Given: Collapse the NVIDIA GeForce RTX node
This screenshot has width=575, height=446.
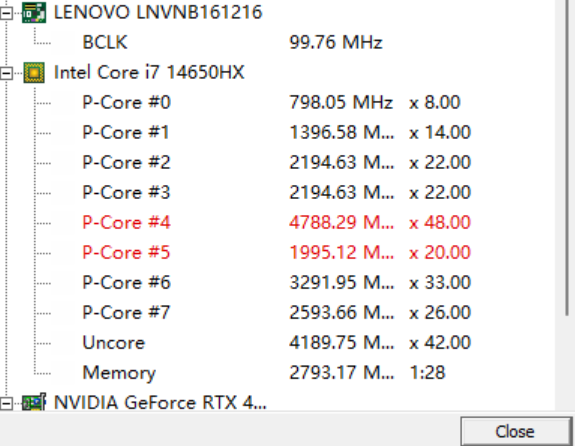Looking at the screenshot, I should 6,404.
